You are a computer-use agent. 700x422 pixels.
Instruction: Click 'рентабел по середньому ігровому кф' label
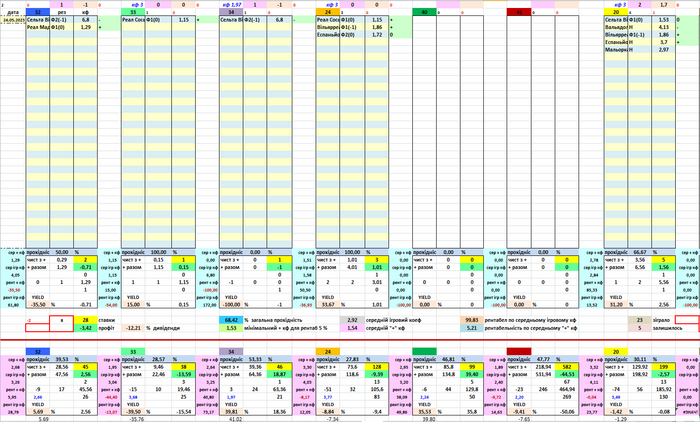pyautogui.click(x=530, y=320)
